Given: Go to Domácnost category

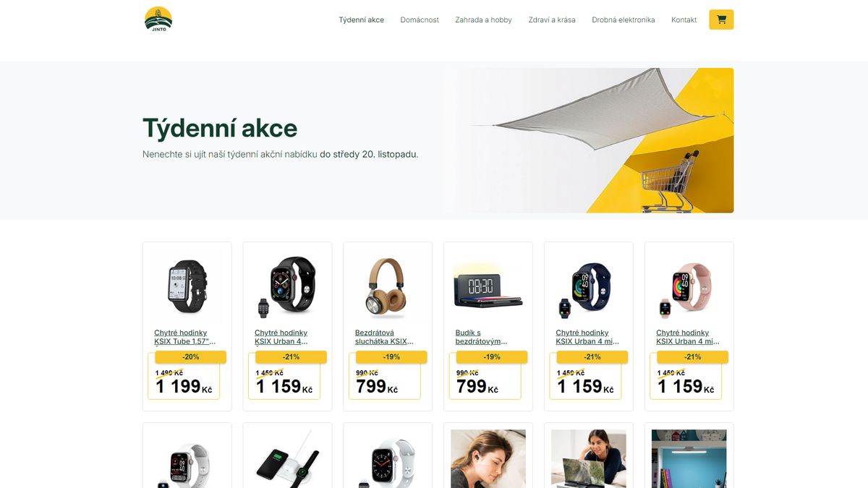Looking at the screenshot, I should [x=420, y=20].
